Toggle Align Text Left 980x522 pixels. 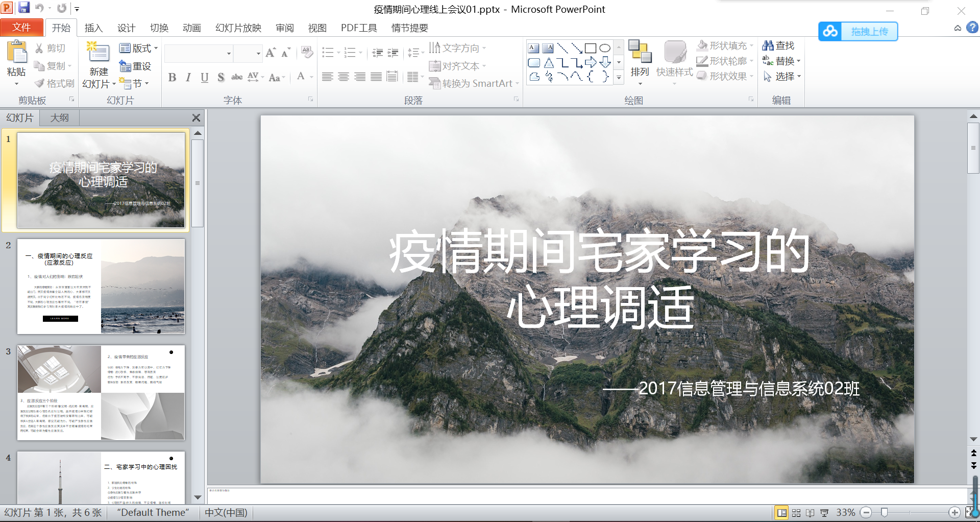point(328,77)
